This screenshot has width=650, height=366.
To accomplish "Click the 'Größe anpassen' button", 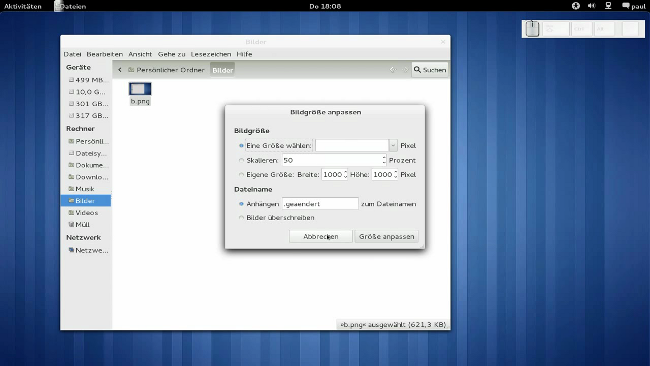I will 386,237.
